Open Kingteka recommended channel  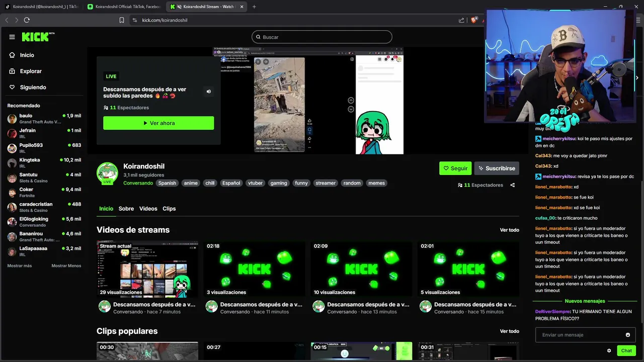44,163
